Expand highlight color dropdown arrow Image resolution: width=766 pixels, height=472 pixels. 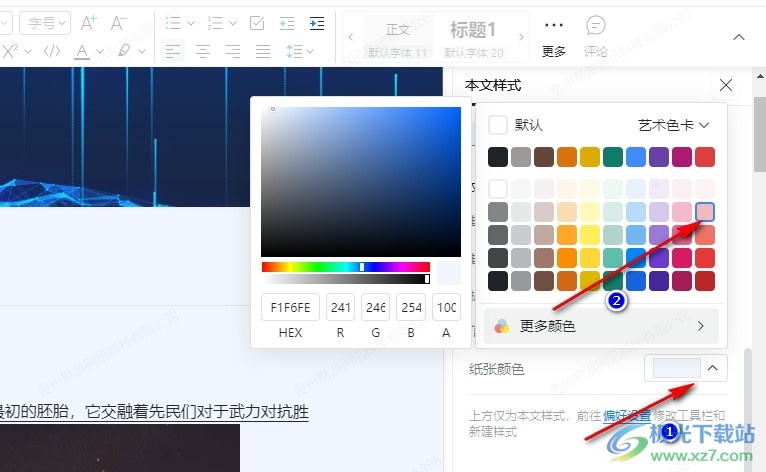tap(142, 51)
